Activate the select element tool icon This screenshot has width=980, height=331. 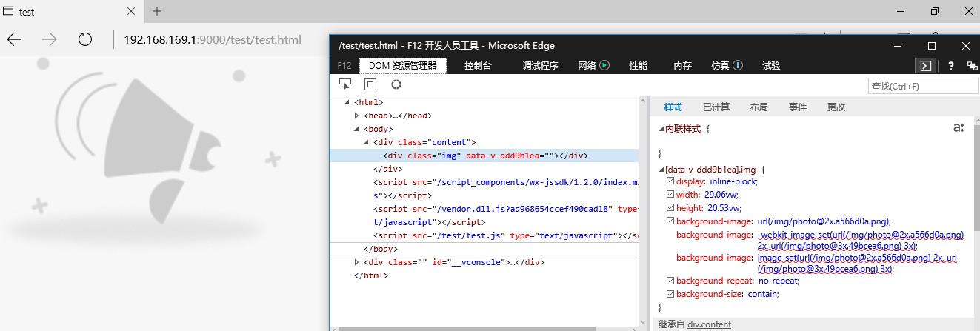pyautogui.click(x=345, y=84)
